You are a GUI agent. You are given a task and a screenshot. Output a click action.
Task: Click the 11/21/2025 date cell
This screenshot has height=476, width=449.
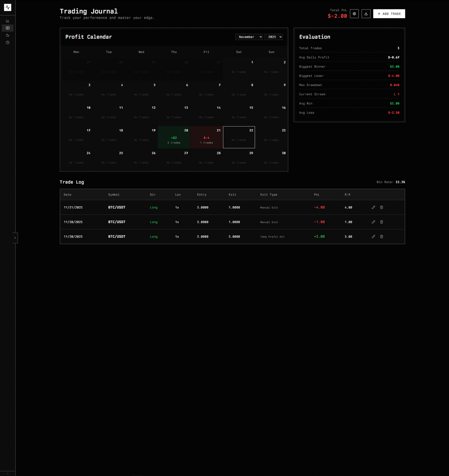coord(73,207)
